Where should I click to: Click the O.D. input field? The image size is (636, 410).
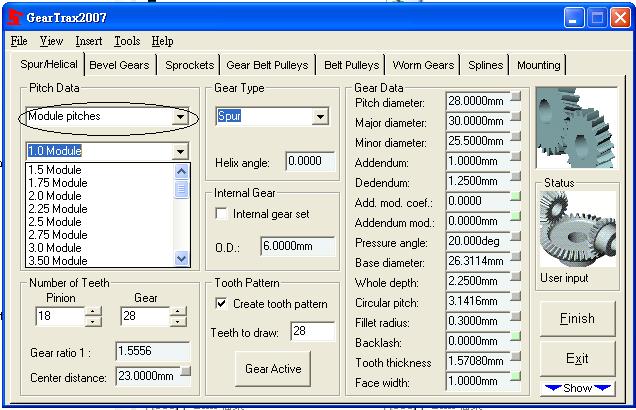tap(298, 246)
